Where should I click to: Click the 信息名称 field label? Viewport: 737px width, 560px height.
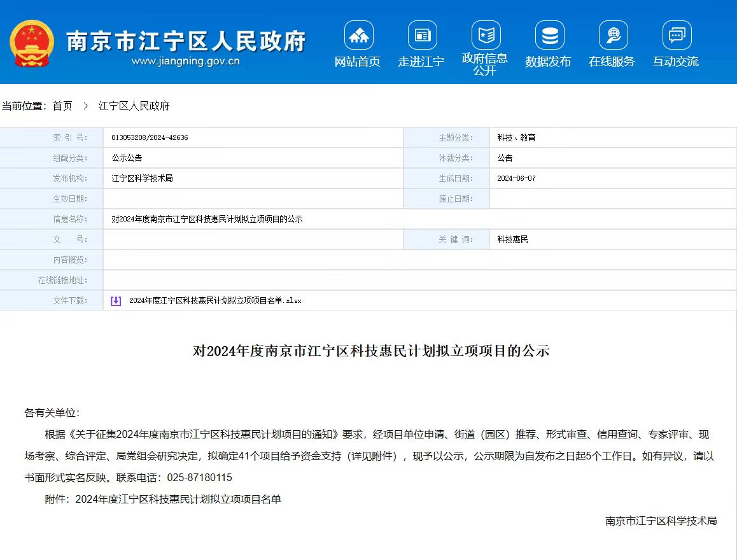tap(70, 219)
